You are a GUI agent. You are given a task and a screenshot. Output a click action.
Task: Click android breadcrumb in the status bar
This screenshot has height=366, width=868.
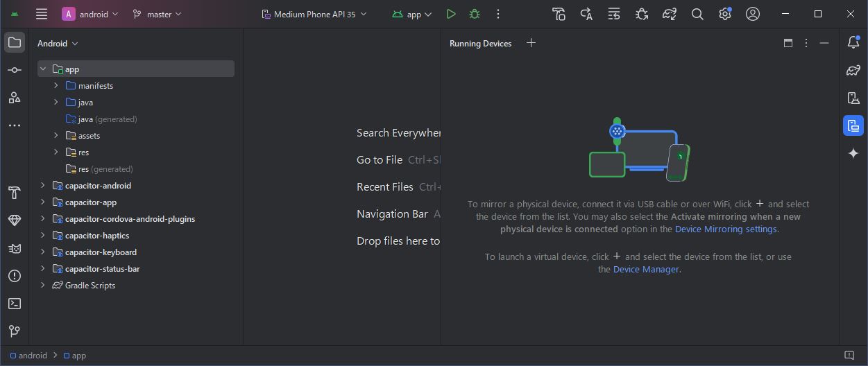(x=28, y=356)
